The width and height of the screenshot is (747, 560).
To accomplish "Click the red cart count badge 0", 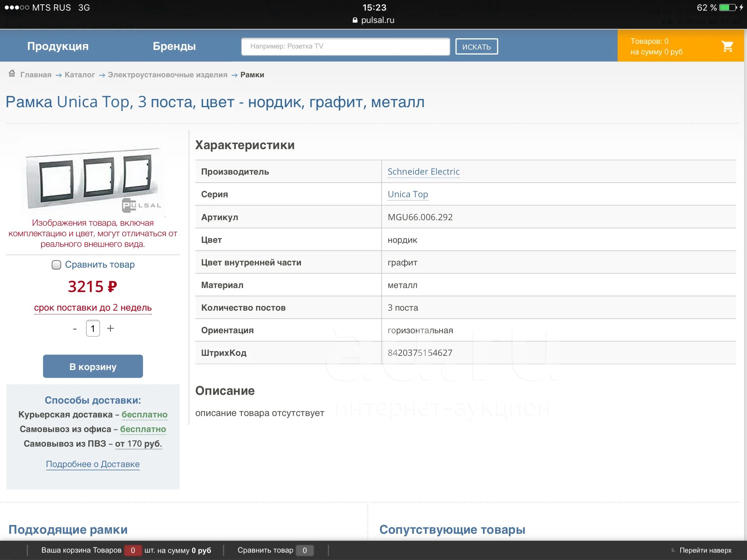I will (x=133, y=551).
